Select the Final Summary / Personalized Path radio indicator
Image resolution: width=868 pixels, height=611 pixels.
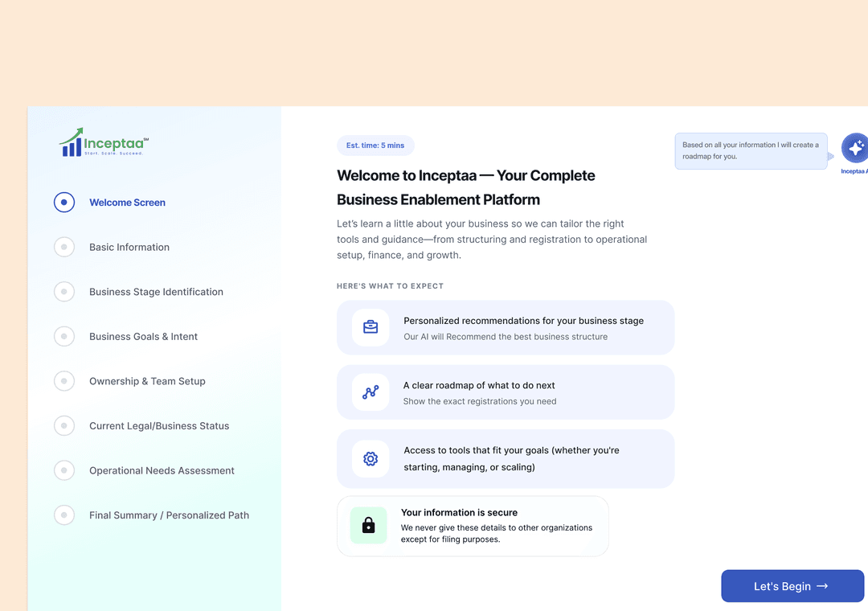click(64, 515)
